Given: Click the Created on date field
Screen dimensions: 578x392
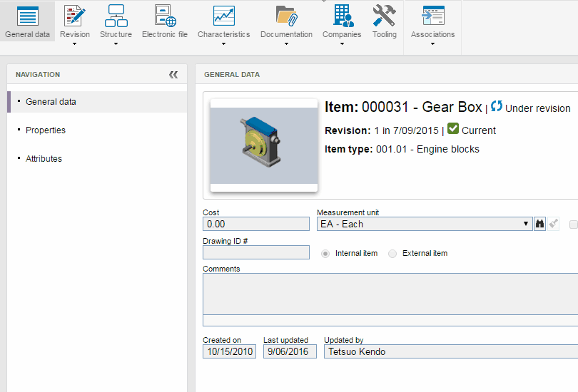Looking at the screenshot, I should pyautogui.click(x=229, y=351).
